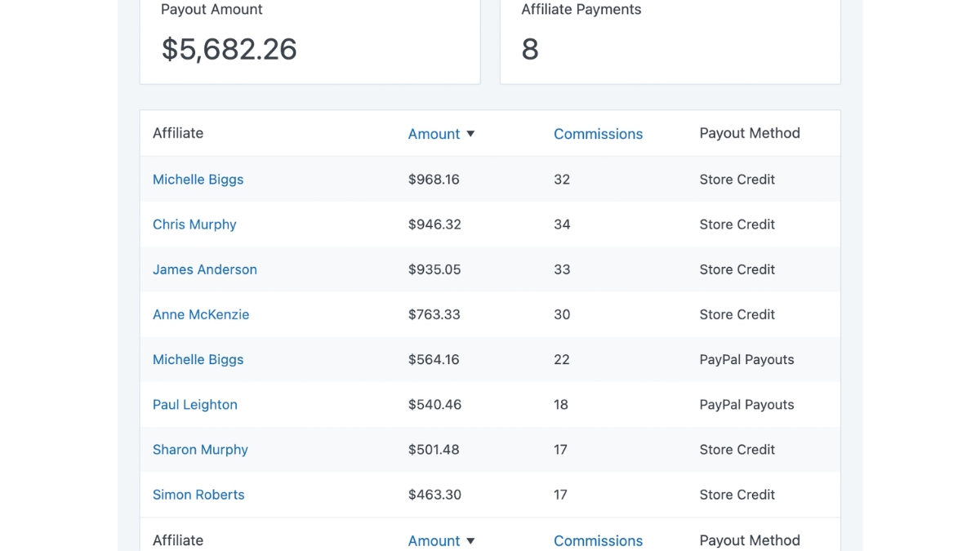Sort by Amount in the top header
980x551 pixels.
tap(434, 134)
